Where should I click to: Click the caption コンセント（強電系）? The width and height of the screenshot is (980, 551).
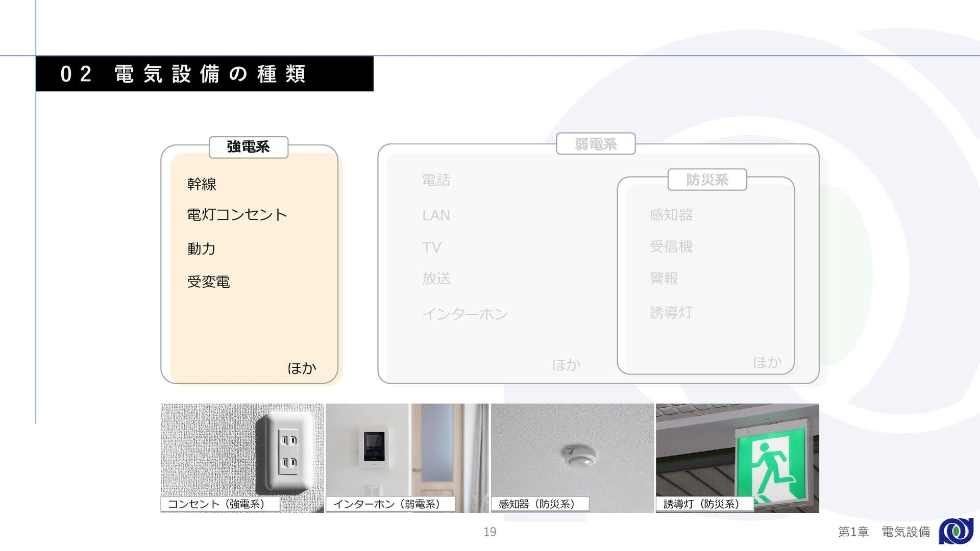pos(220,504)
